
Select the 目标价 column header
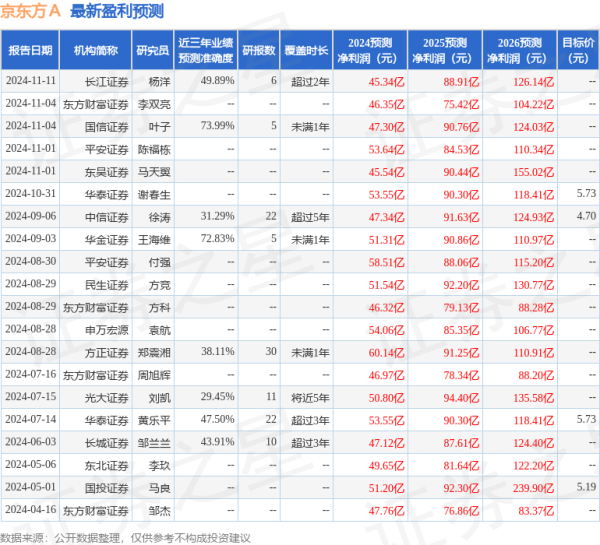pyautogui.click(x=575, y=50)
